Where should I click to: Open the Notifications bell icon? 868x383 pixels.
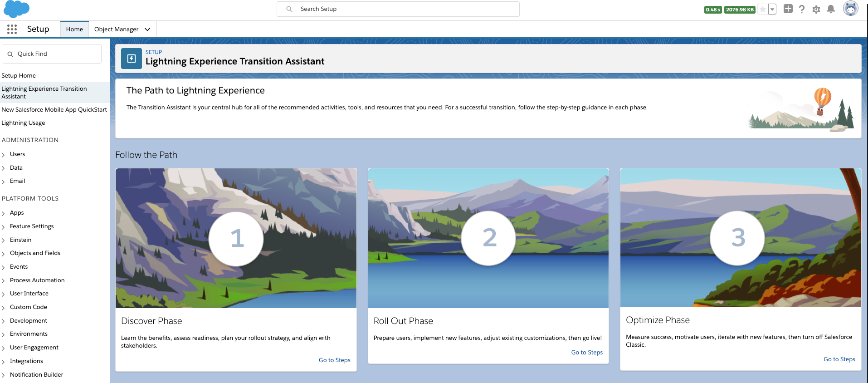(x=831, y=9)
